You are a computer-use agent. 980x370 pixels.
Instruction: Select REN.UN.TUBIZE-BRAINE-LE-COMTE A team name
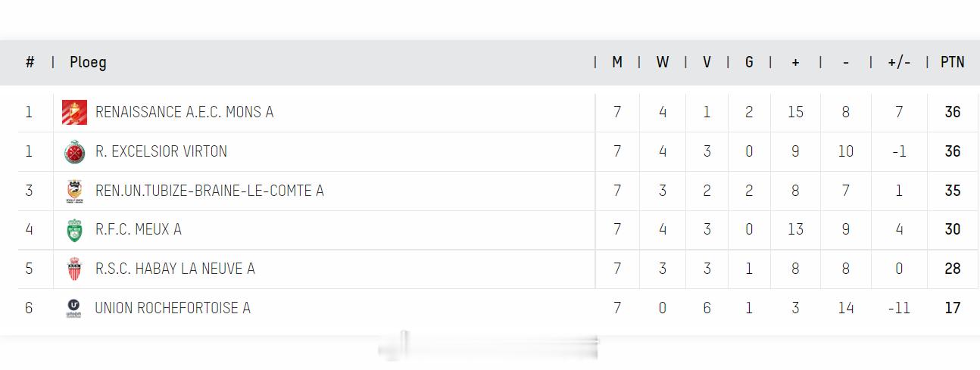pos(209,191)
